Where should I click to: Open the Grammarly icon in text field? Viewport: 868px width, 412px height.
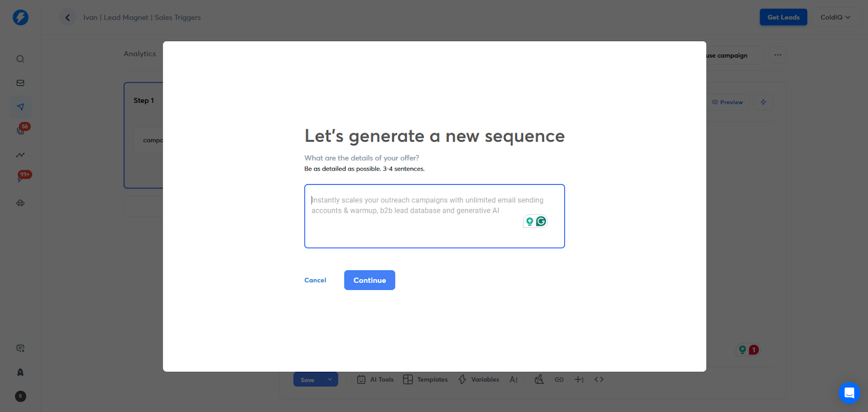(x=541, y=221)
